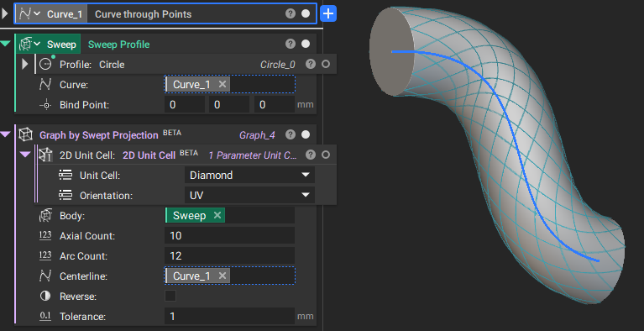Open help for Graph by Swept Projection

[x=291, y=134]
